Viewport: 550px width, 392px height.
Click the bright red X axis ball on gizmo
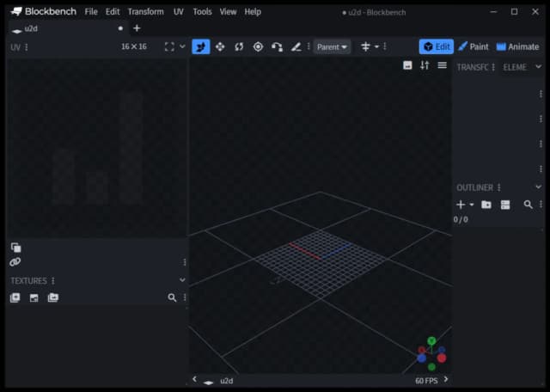tap(442, 358)
